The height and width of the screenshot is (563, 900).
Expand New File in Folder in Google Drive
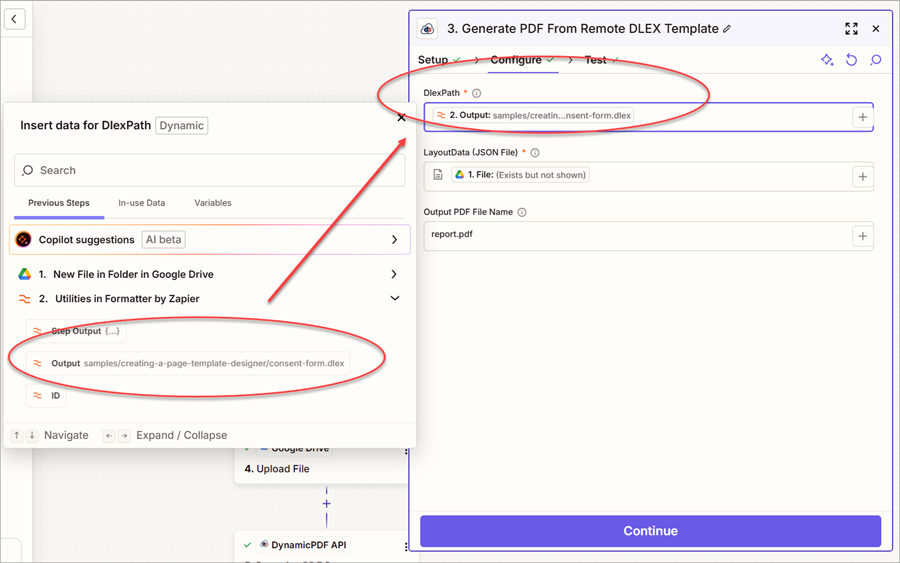(x=394, y=274)
